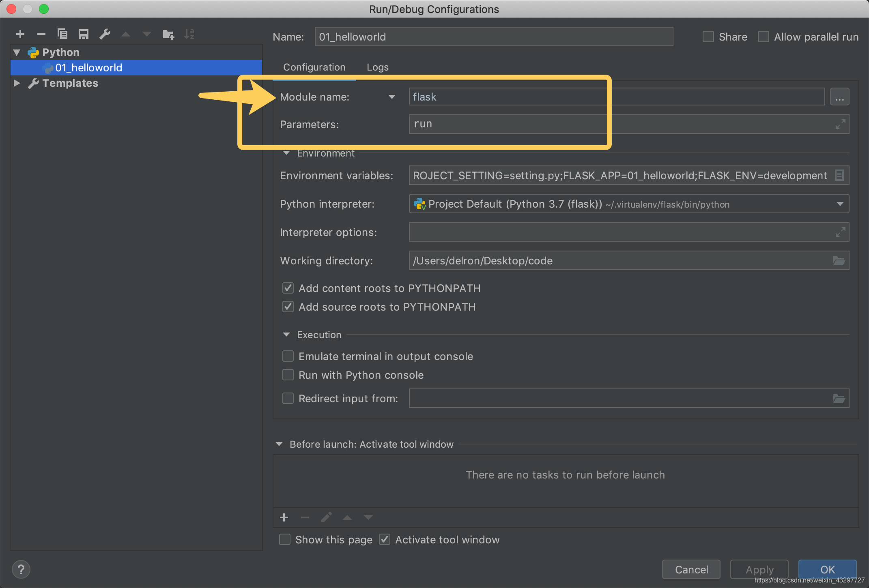869x588 pixels.
Task: Click the move configuration up icon
Action: click(x=128, y=34)
